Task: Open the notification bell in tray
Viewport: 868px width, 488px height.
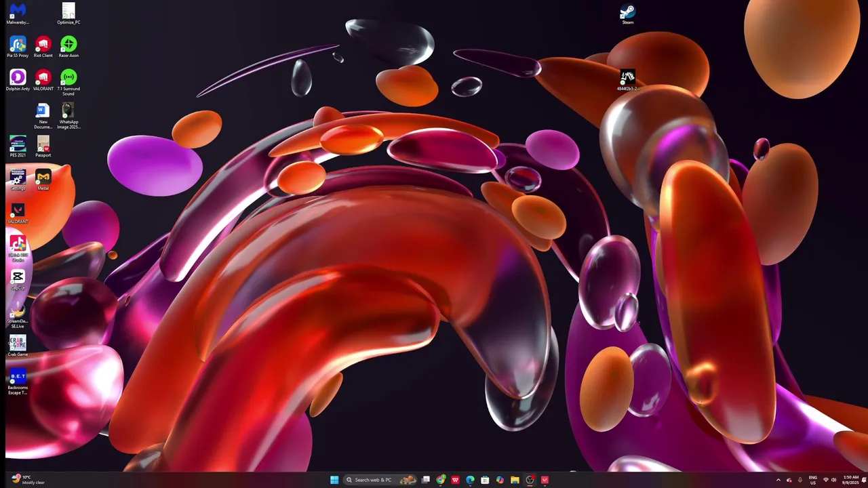Action: tap(864, 480)
